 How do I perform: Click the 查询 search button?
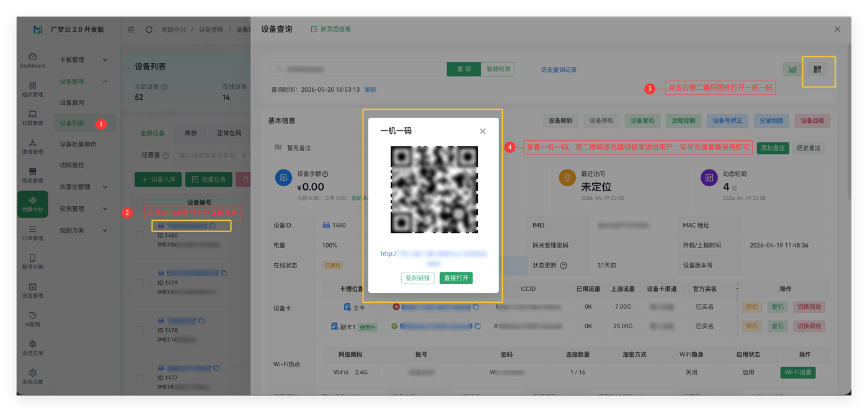coord(464,69)
